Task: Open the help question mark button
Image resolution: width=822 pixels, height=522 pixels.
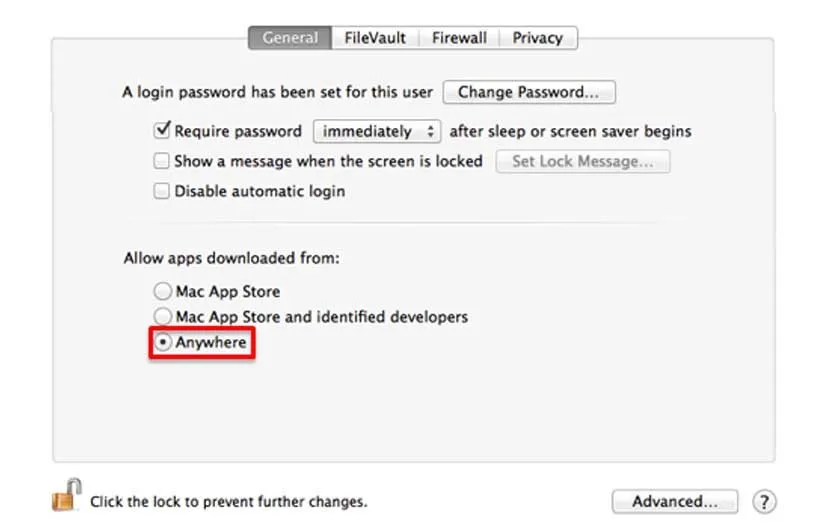Action: point(764,501)
